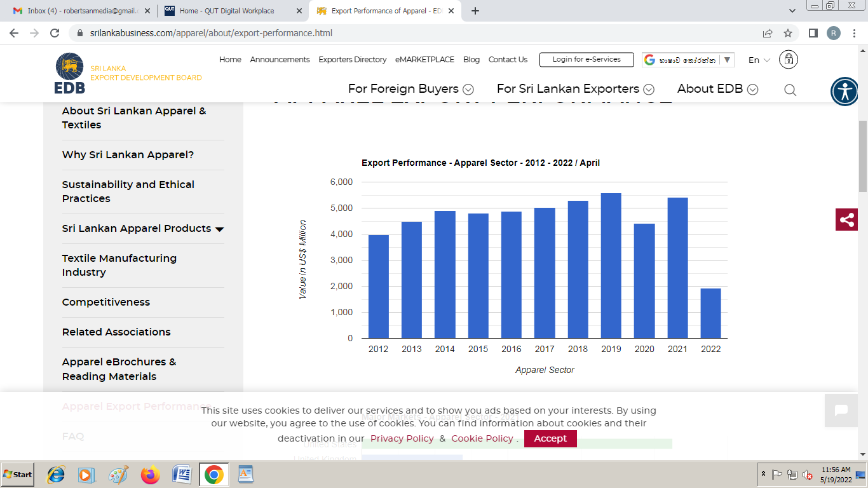Reload the page with the refresh icon
Image resolution: width=868 pixels, height=488 pixels.
pos(55,33)
